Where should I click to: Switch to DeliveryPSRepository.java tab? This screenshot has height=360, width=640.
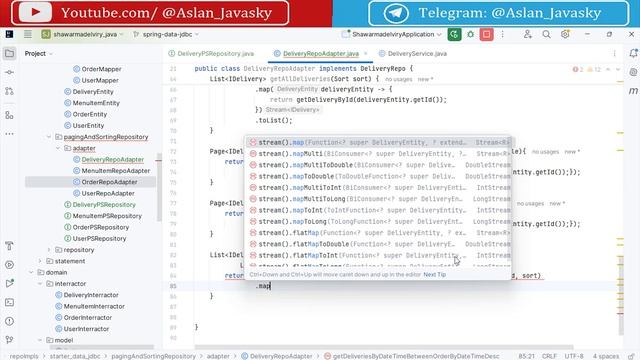(211, 53)
